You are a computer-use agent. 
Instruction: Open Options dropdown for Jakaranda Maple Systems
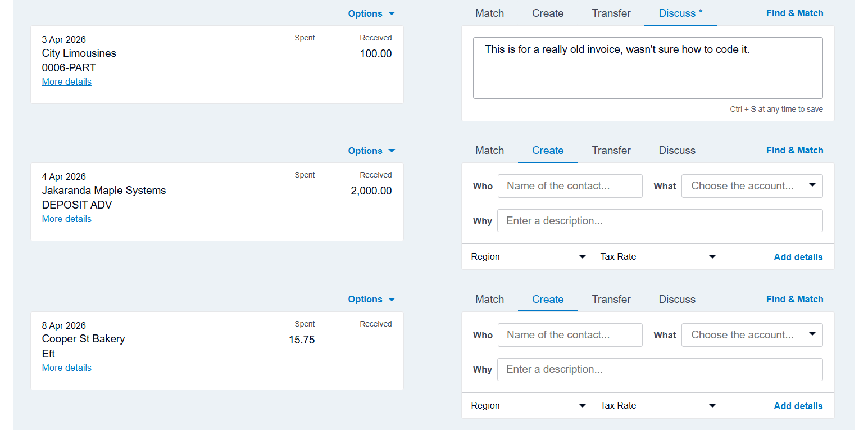(x=371, y=151)
